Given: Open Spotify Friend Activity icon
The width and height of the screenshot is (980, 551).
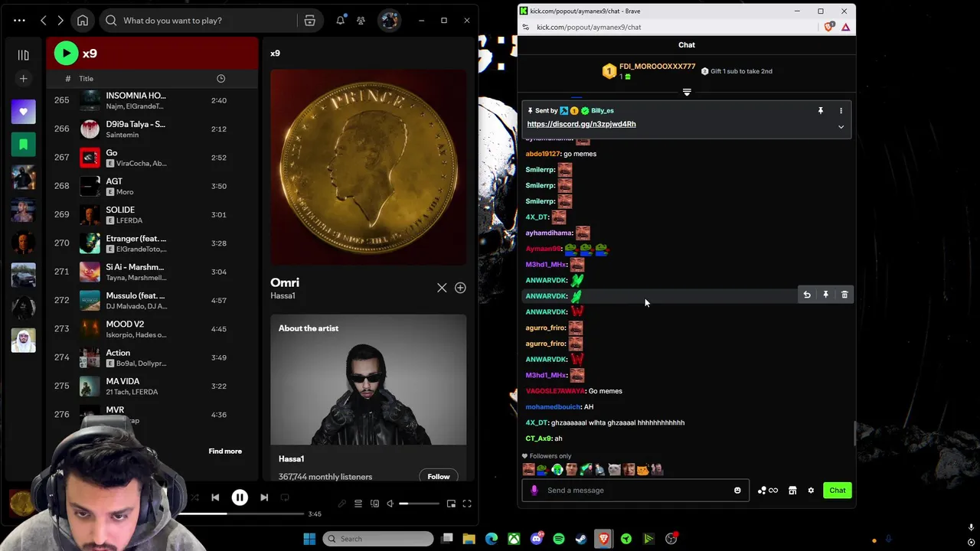Looking at the screenshot, I should pos(361,21).
